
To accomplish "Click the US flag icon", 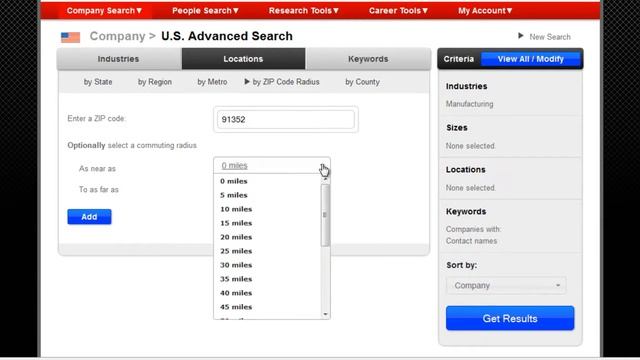I will 70,37.
